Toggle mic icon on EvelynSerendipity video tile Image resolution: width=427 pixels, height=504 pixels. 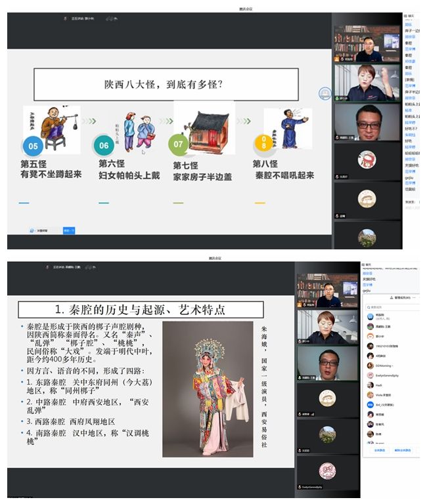(x=300, y=487)
